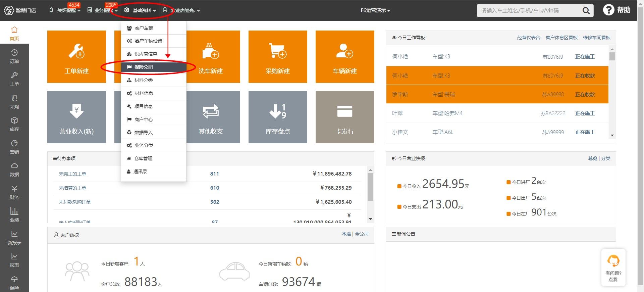Select 材料信息 menu item

tap(154, 93)
